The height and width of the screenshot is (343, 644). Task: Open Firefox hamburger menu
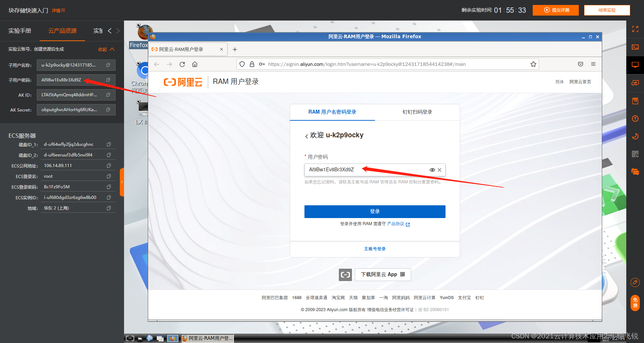click(x=593, y=64)
